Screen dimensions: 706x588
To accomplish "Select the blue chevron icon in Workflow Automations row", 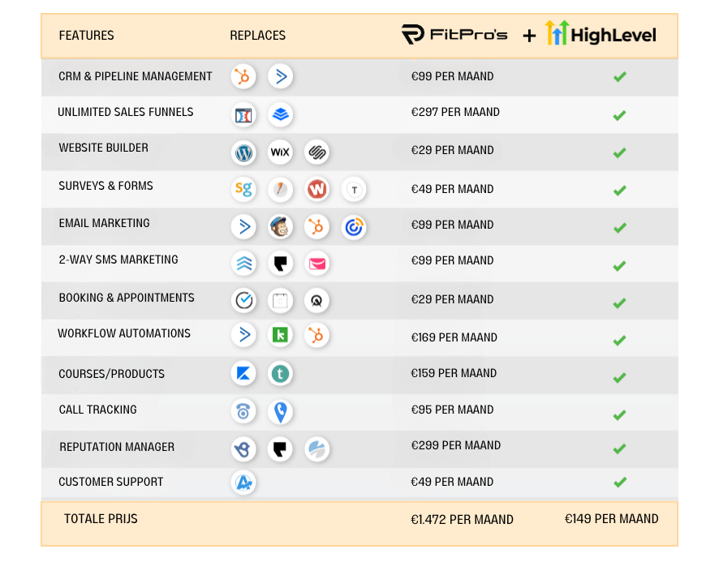I will pyautogui.click(x=243, y=335).
